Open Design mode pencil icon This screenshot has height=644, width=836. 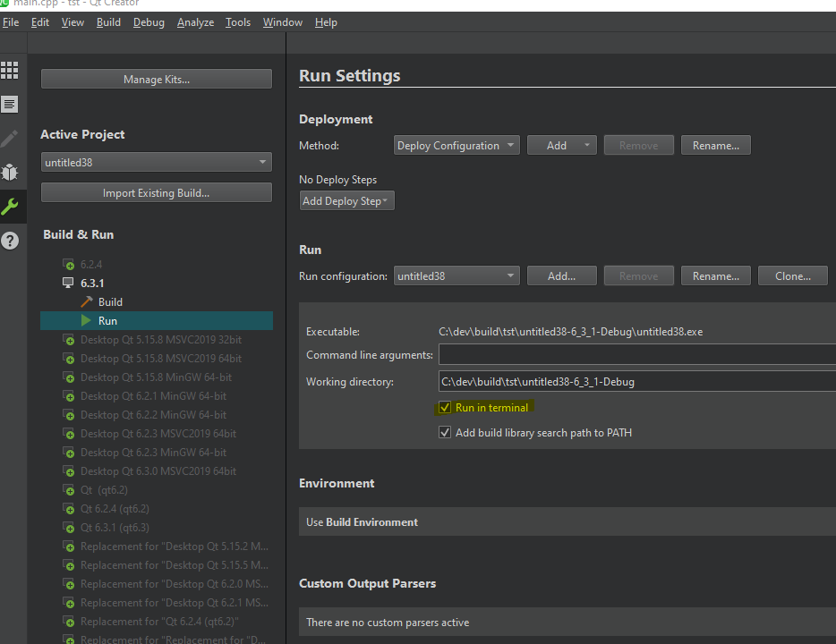click(10, 139)
